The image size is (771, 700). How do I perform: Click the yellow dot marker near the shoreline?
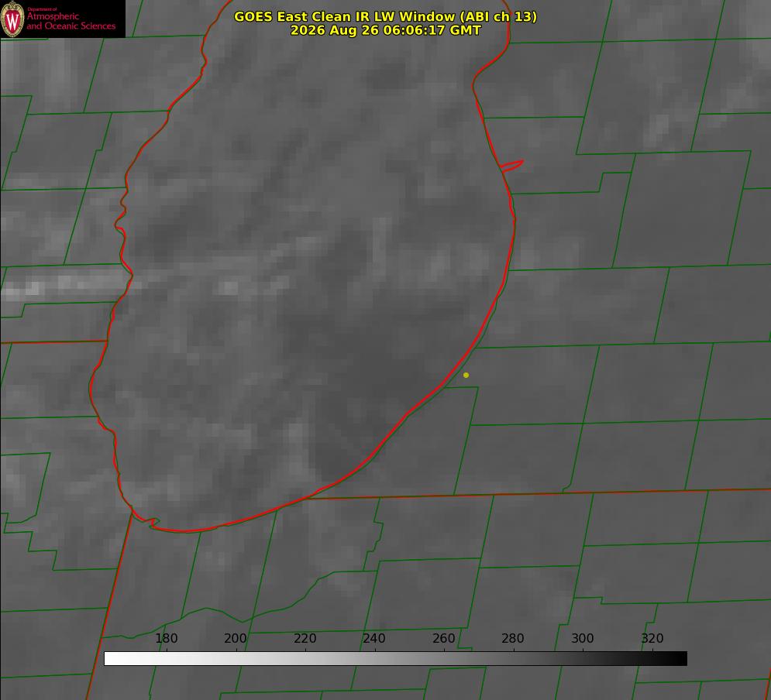click(x=466, y=375)
